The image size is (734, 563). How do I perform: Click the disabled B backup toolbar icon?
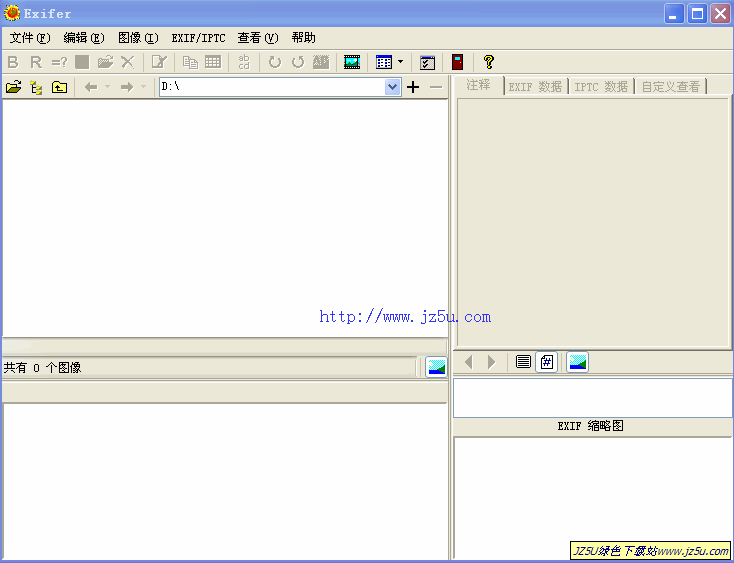[x=13, y=62]
